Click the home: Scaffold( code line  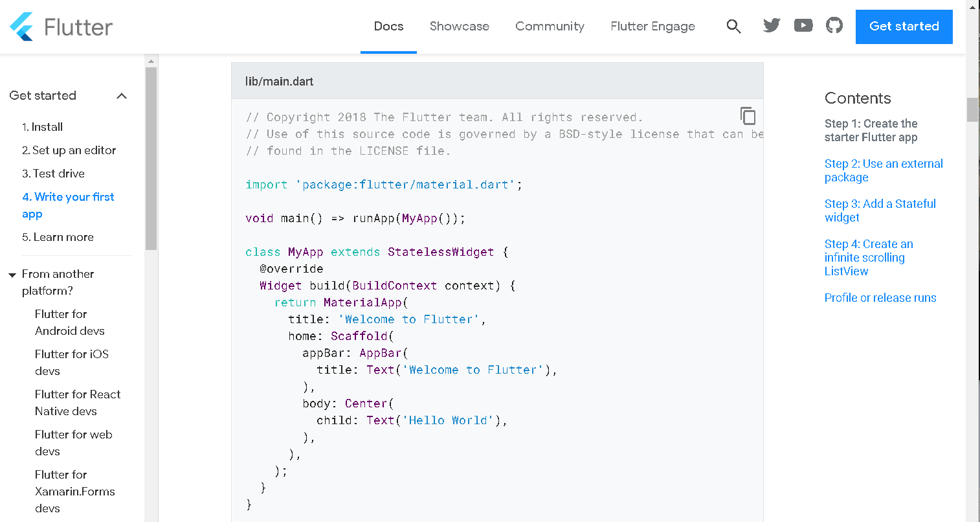tap(341, 336)
